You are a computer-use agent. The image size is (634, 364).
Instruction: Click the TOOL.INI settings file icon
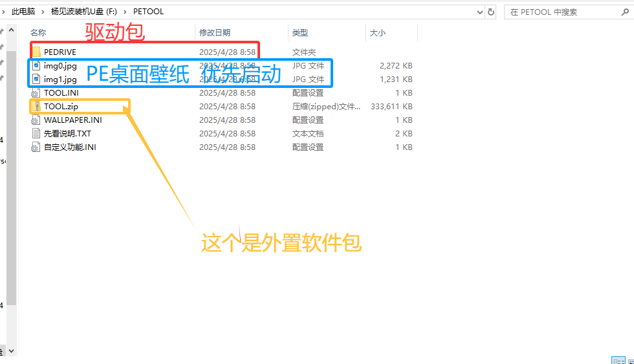[37, 93]
